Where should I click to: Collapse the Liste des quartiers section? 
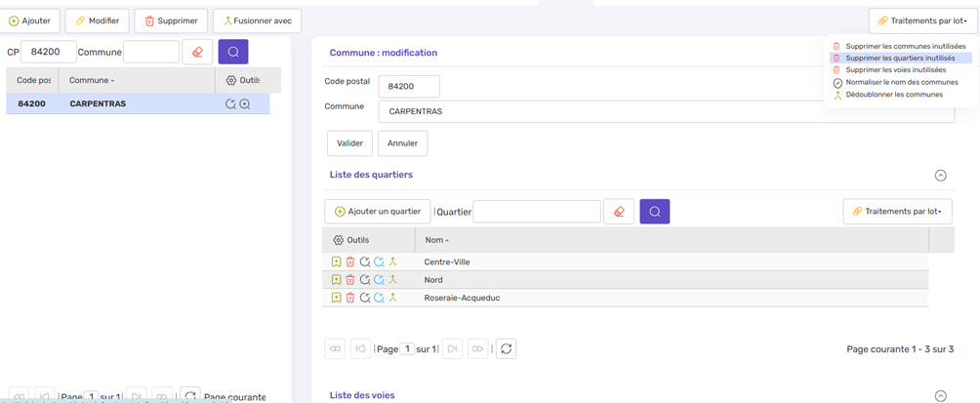pyautogui.click(x=940, y=176)
